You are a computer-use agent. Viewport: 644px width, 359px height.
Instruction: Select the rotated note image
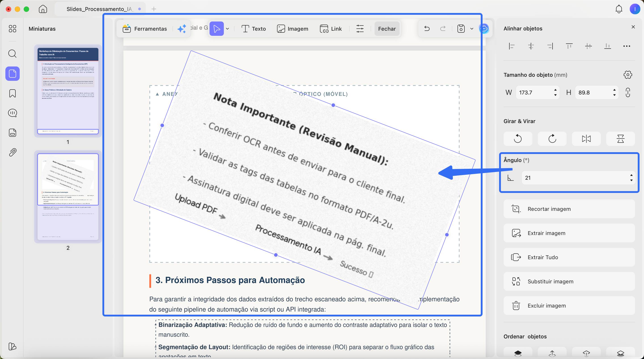(304, 180)
